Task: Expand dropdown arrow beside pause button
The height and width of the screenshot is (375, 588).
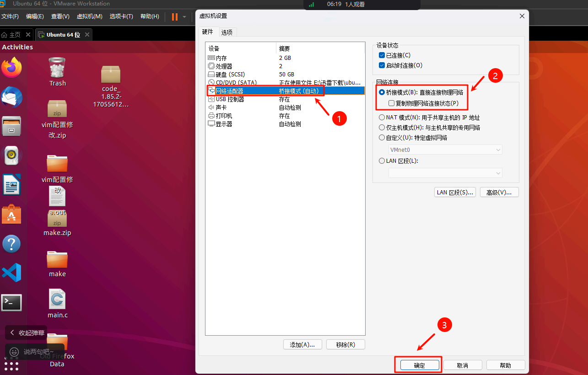Action: tap(184, 17)
